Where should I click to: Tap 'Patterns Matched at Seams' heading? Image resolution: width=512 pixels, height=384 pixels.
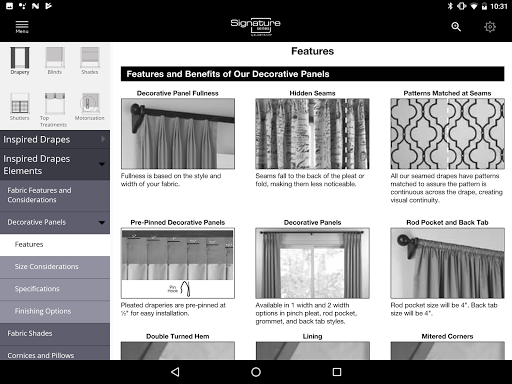click(447, 93)
